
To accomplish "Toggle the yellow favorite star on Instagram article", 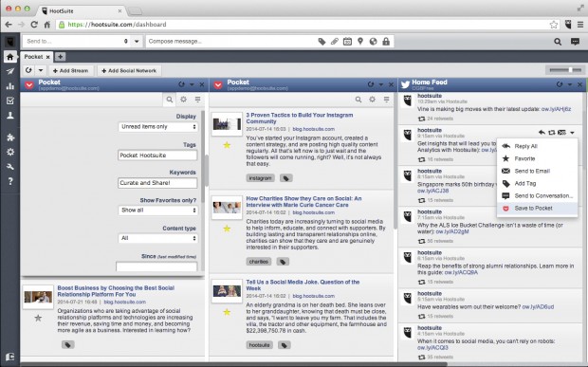I will click(x=227, y=145).
